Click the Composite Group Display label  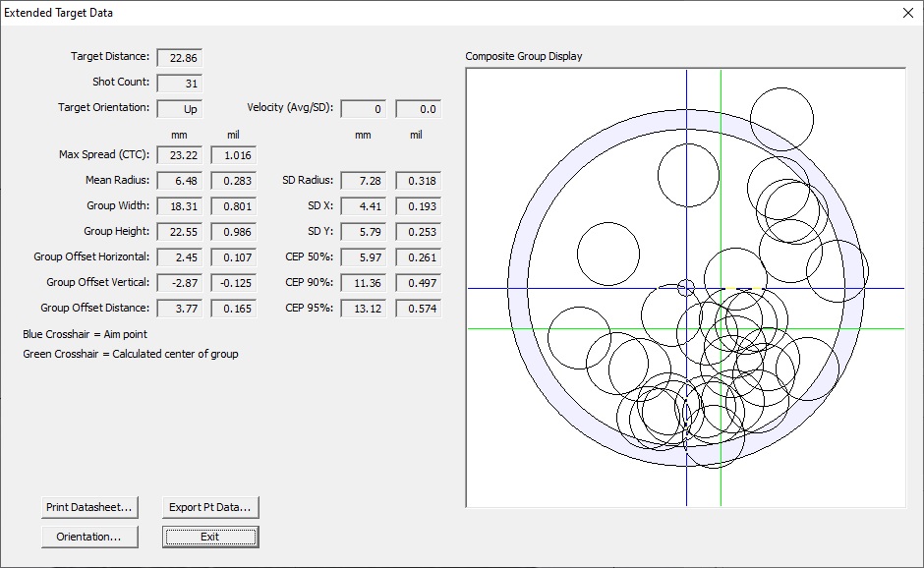pyautogui.click(x=524, y=57)
